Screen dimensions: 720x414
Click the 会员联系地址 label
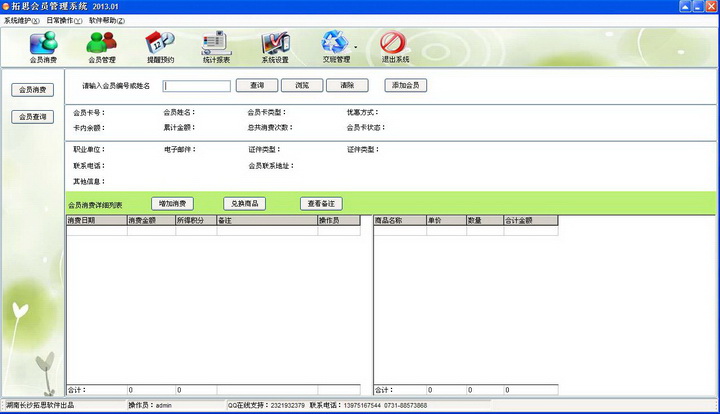271,166
